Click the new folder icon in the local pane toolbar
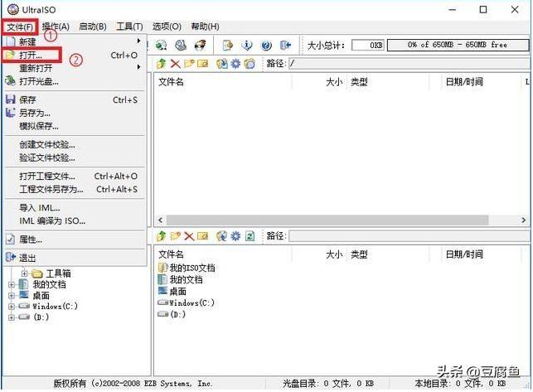Viewport: 533px width, 392px height. (x=176, y=236)
